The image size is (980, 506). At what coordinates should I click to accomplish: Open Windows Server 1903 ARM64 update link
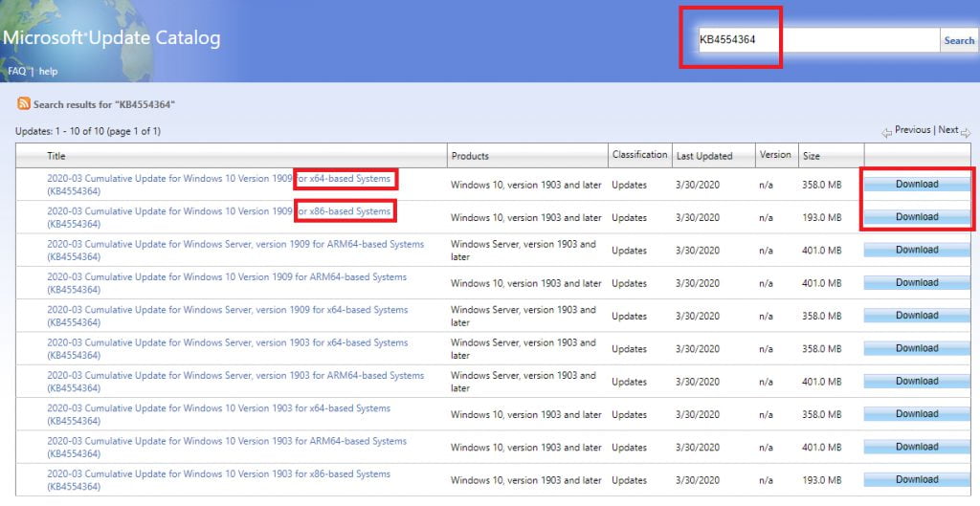[235, 381]
